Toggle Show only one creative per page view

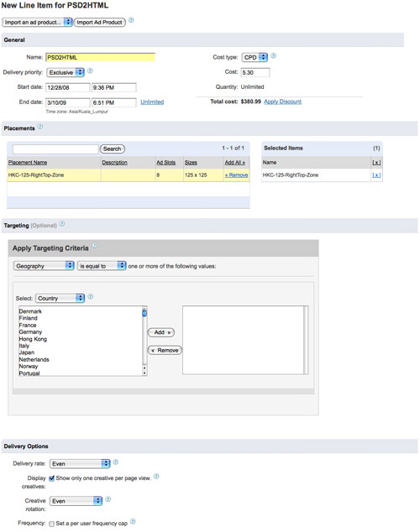(x=51, y=478)
